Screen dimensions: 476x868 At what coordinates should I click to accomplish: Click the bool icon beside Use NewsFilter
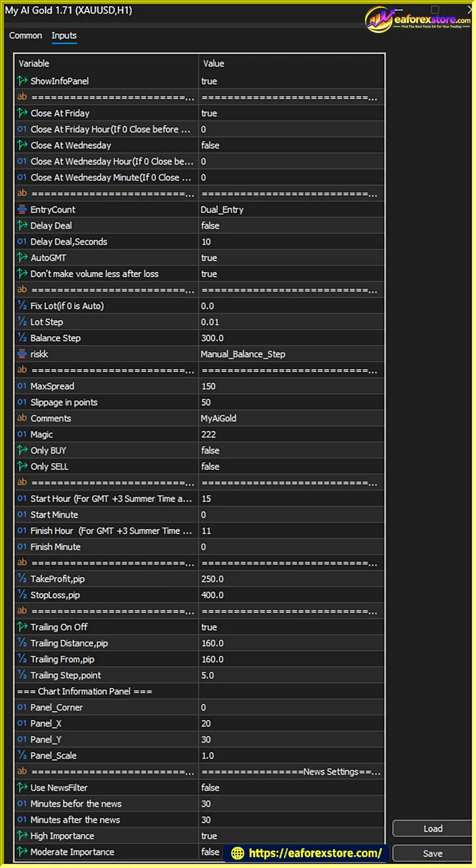(22, 788)
